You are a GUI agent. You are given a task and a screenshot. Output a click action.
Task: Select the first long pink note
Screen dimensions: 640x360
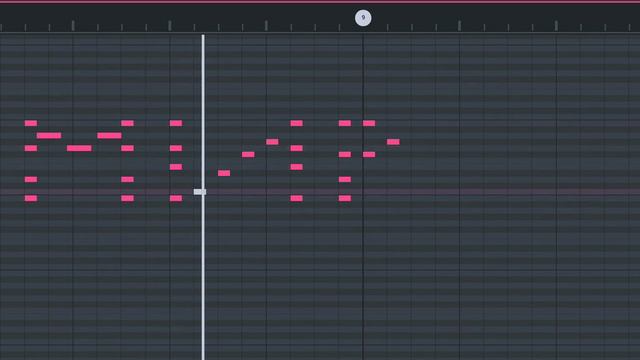[49, 136]
